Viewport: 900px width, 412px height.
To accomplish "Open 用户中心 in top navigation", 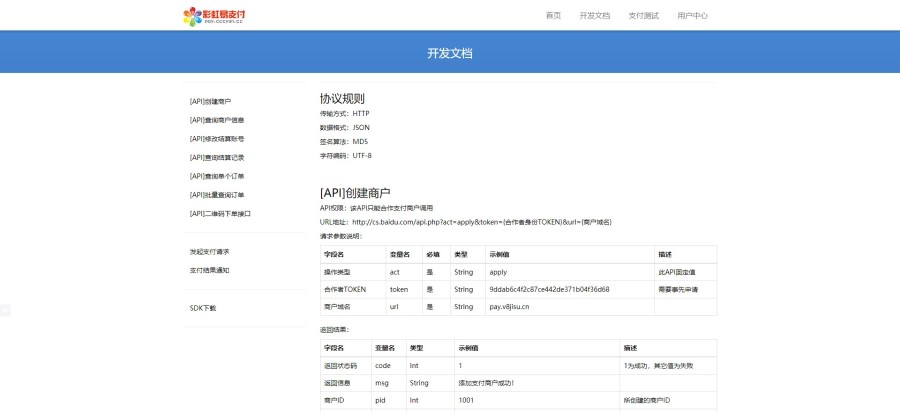I will (x=692, y=15).
